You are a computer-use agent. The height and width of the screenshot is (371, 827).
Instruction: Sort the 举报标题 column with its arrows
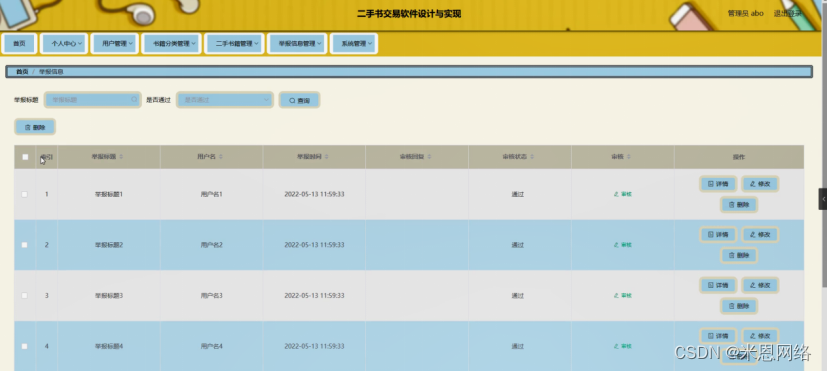(x=121, y=157)
